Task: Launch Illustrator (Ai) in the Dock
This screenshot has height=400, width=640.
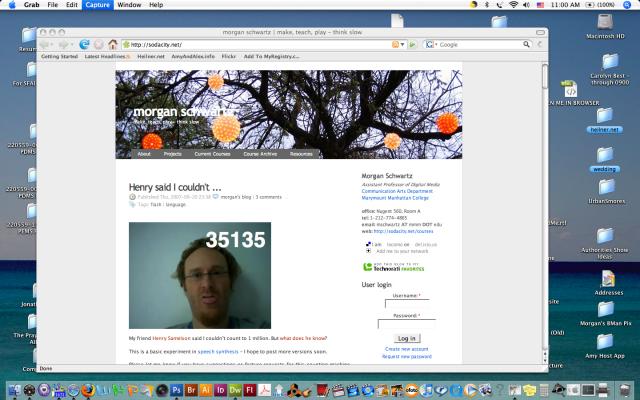Action: 206,390
